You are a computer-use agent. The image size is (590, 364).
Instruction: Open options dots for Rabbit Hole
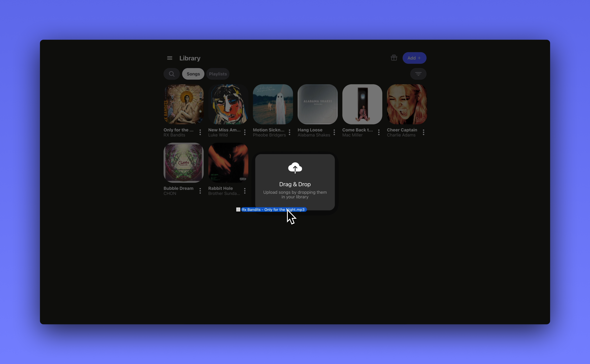[245, 191]
